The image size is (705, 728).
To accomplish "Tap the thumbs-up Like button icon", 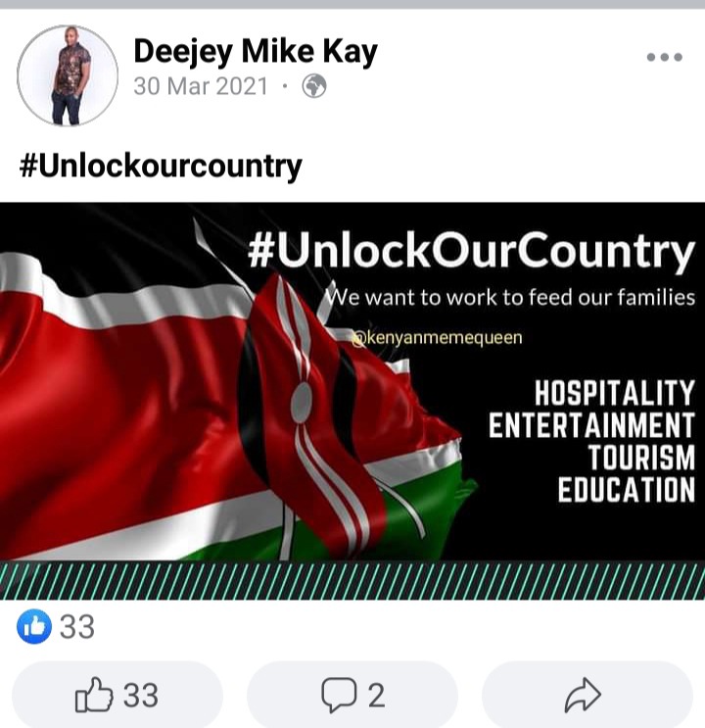I will (94, 695).
